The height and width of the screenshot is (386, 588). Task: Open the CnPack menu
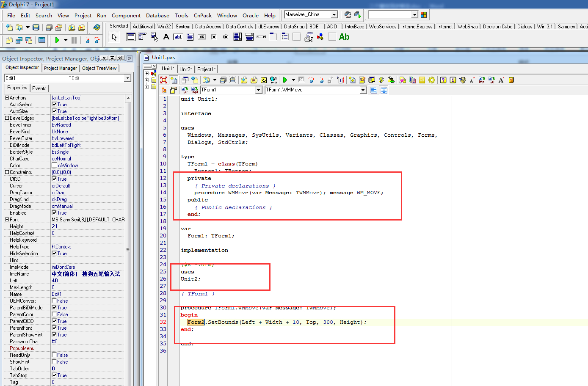203,15
